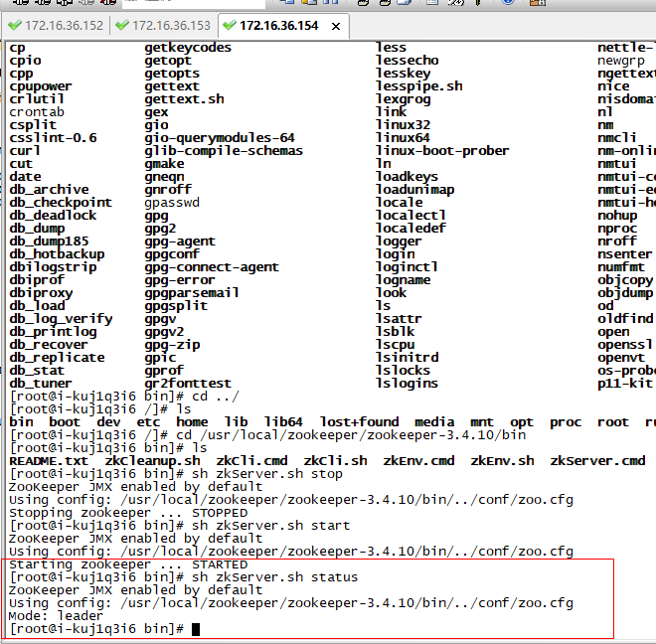
Task: Click the 'gpg-connect-agent' entry
Action: click(212, 267)
